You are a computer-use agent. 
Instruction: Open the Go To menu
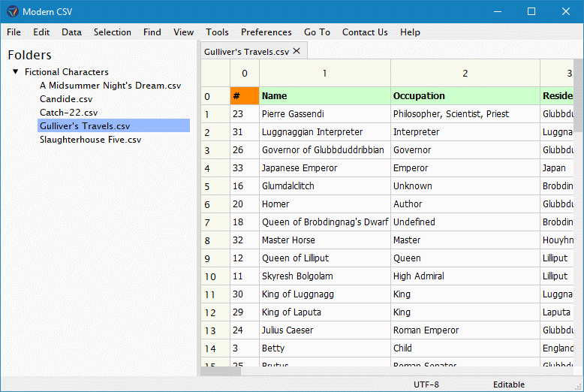(317, 32)
